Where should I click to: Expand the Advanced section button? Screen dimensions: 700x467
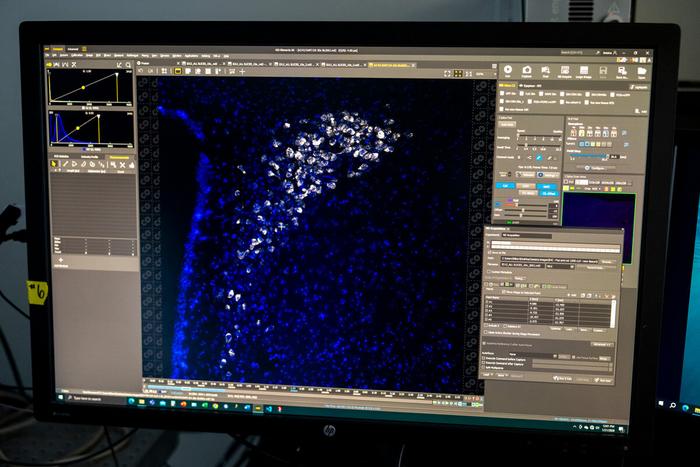coord(602,344)
